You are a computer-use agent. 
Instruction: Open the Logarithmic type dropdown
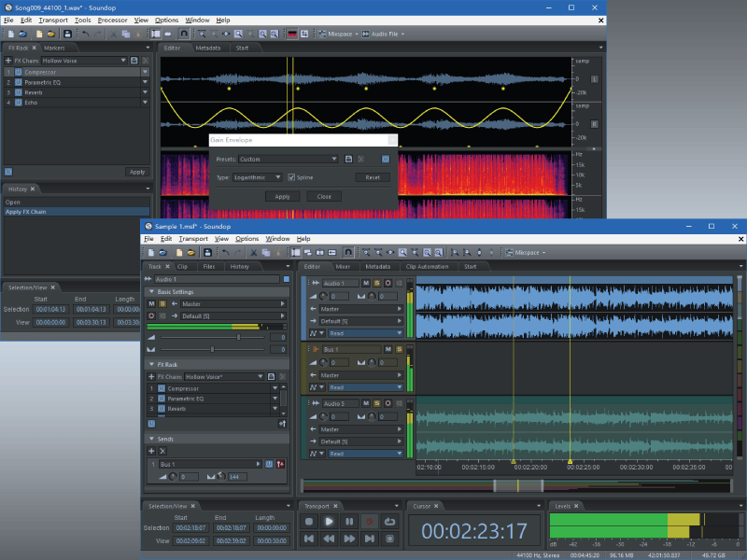(258, 177)
